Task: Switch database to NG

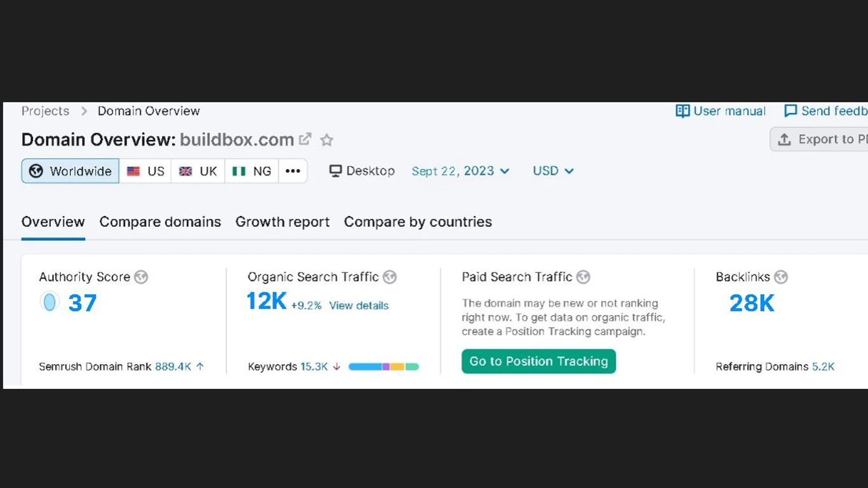Action: [252, 171]
